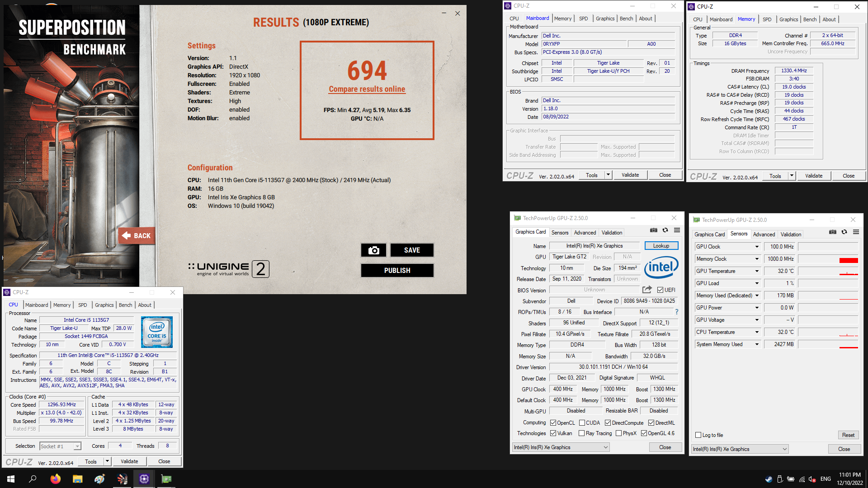Screen dimensions: 868x488
Task: Toggle the OpenCL checkbox
Action: [553, 423]
